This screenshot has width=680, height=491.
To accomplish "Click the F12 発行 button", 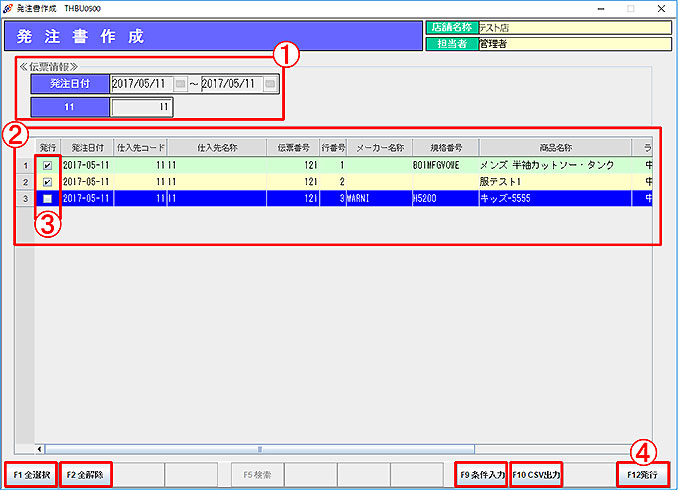I will [x=642, y=474].
